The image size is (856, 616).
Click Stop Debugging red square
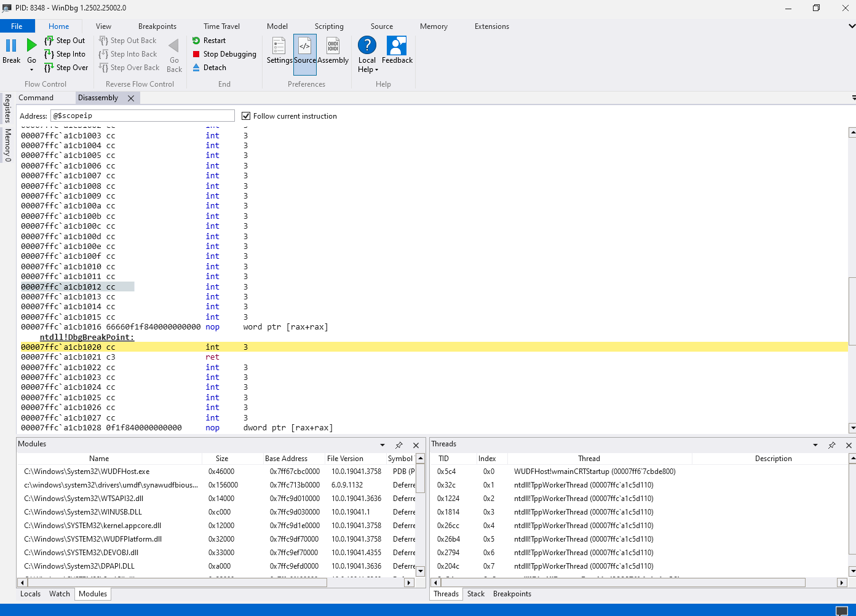point(196,54)
